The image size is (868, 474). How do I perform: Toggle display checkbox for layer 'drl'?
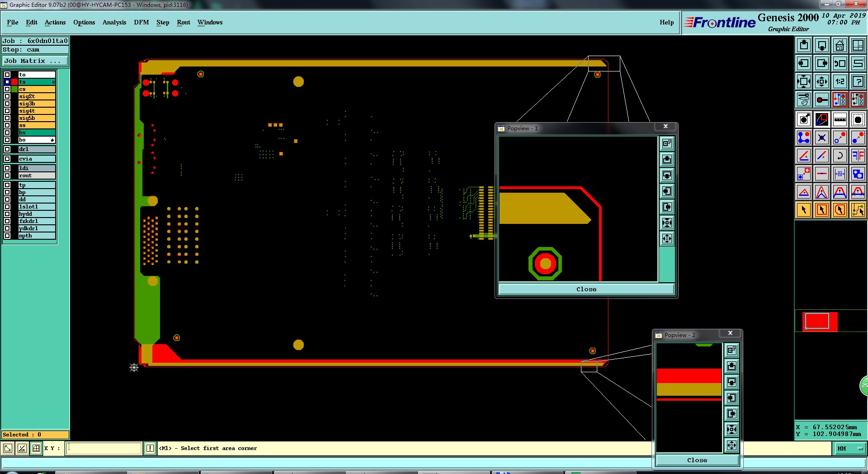point(7,149)
